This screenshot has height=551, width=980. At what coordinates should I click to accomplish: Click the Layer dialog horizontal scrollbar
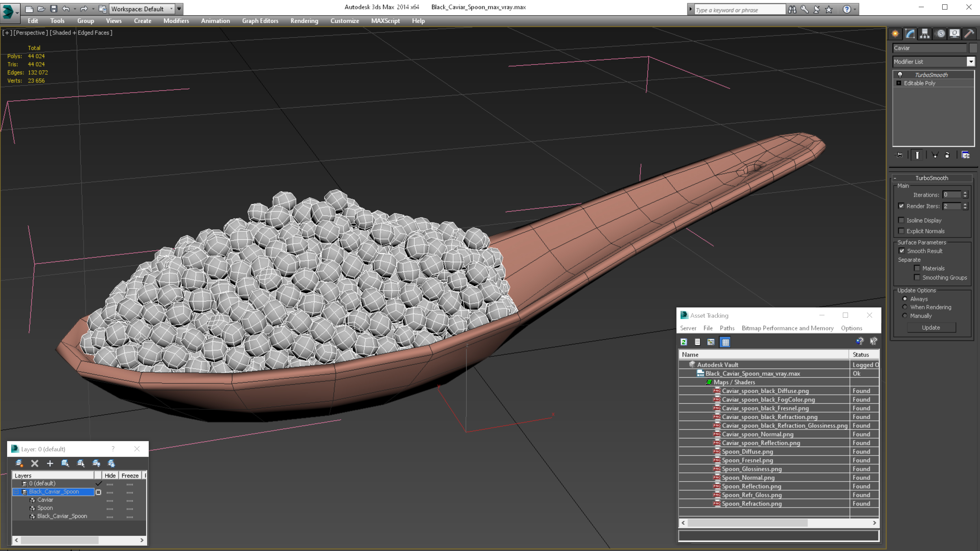79,540
